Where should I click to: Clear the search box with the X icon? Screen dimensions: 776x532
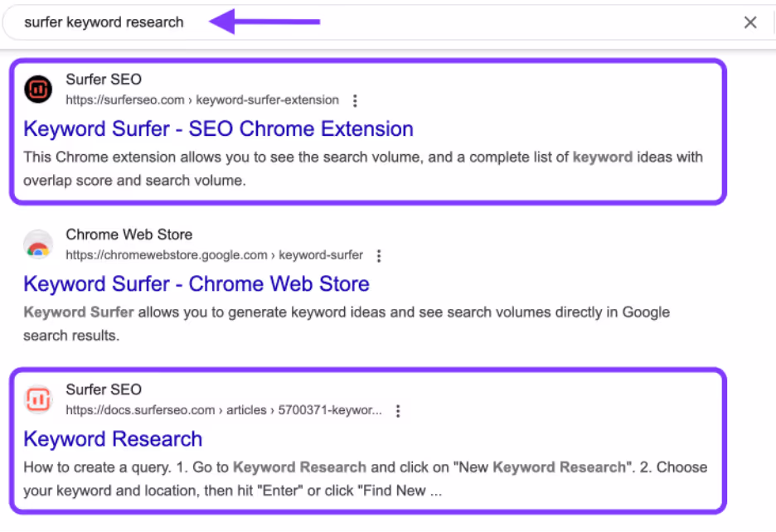(750, 22)
